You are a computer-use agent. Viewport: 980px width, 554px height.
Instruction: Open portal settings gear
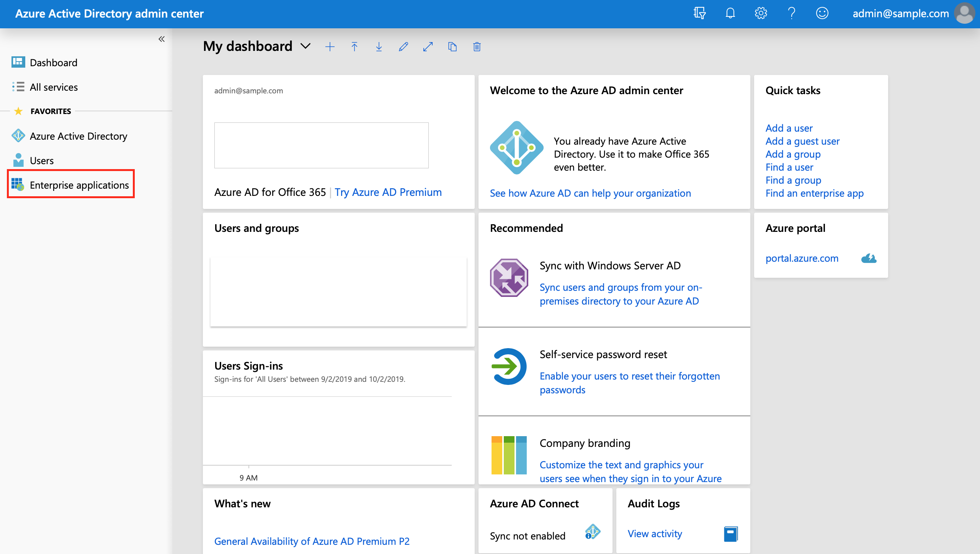(761, 13)
